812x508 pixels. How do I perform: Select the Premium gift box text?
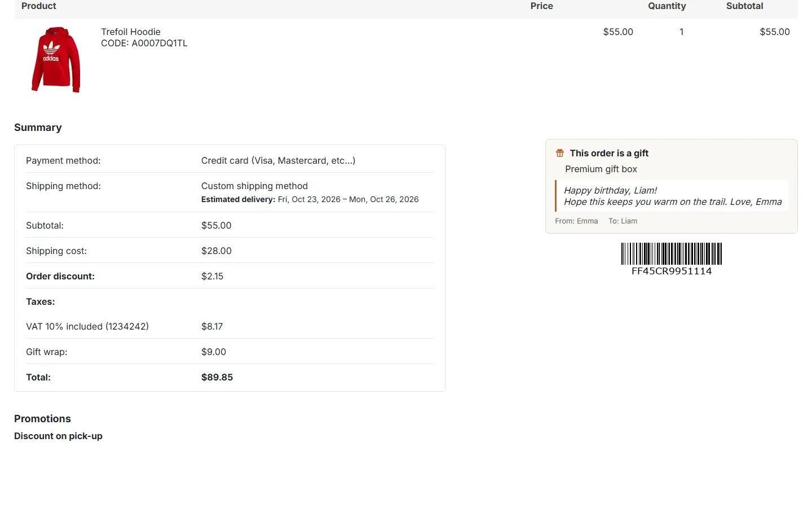pyautogui.click(x=601, y=169)
